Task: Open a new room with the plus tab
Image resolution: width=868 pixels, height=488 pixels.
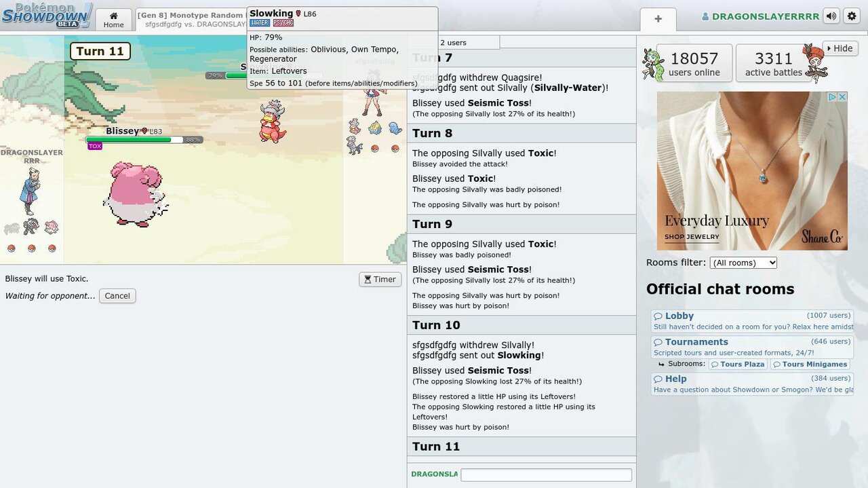Action: coord(658,20)
